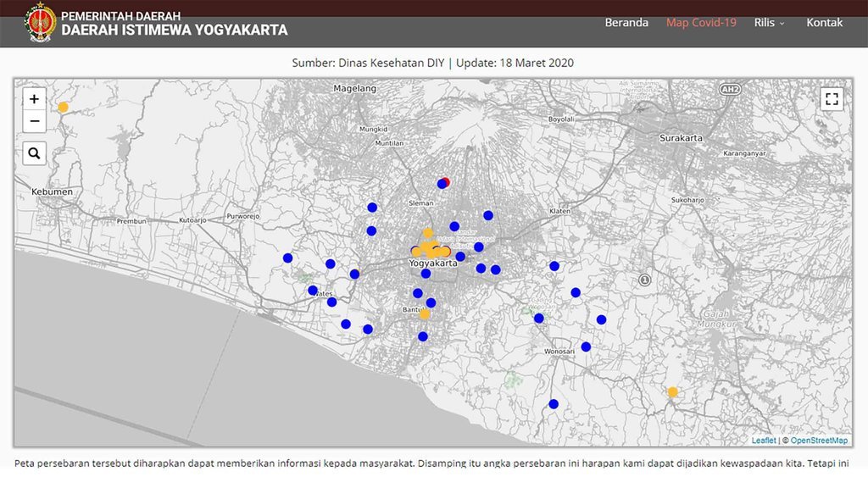Select the orange marker near Bantul
The image size is (868, 488).
click(x=424, y=313)
